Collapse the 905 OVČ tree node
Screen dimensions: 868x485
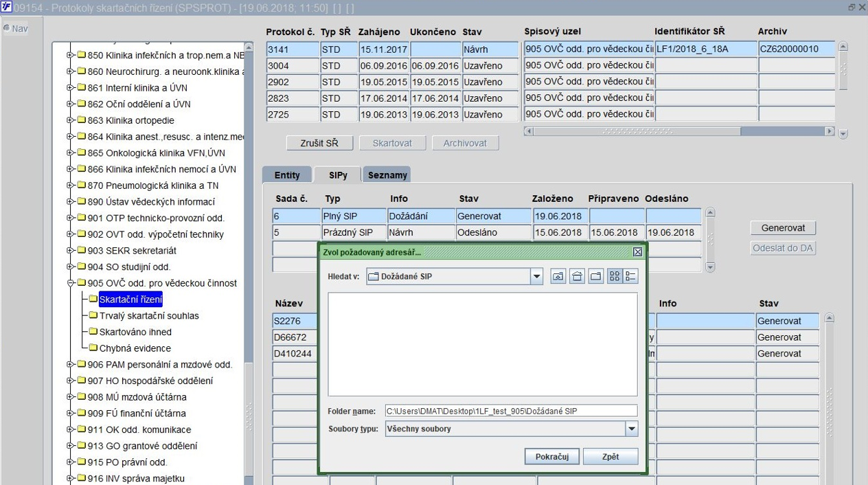point(70,283)
